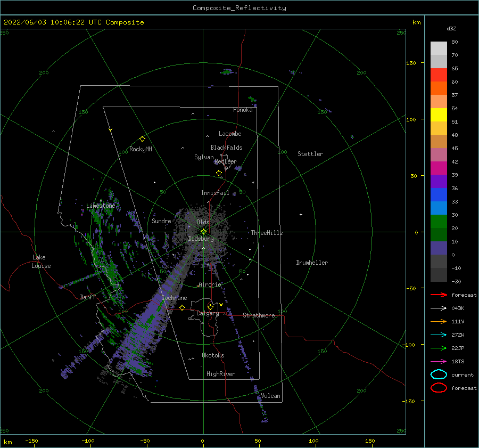Screen dimensions: 479x448
Task: Click the green 22JP arrow icon
Action: point(439,348)
